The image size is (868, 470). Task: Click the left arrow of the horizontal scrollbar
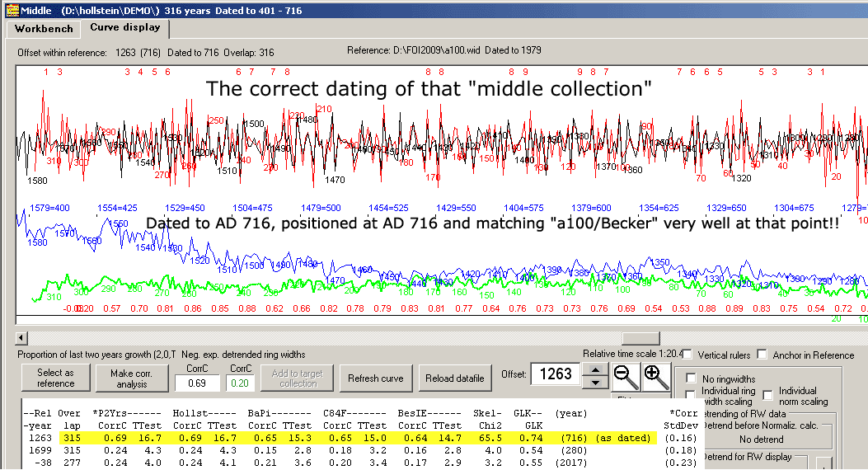point(21,338)
